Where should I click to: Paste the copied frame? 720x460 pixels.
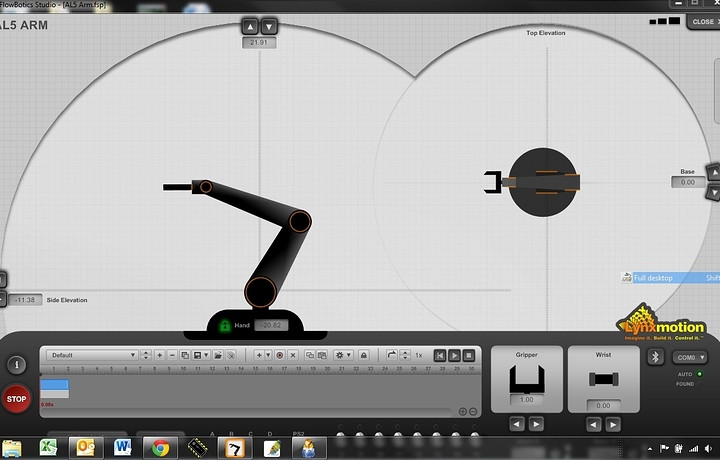click(x=322, y=355)
